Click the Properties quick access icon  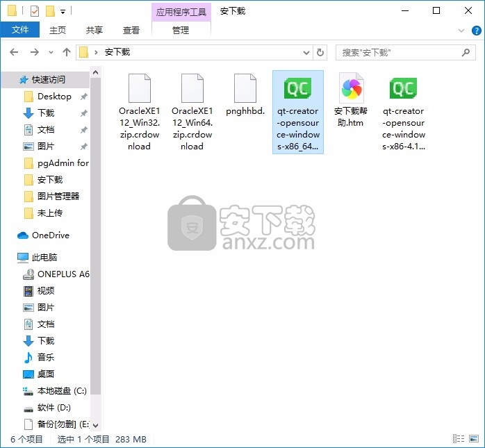[35, 11]
